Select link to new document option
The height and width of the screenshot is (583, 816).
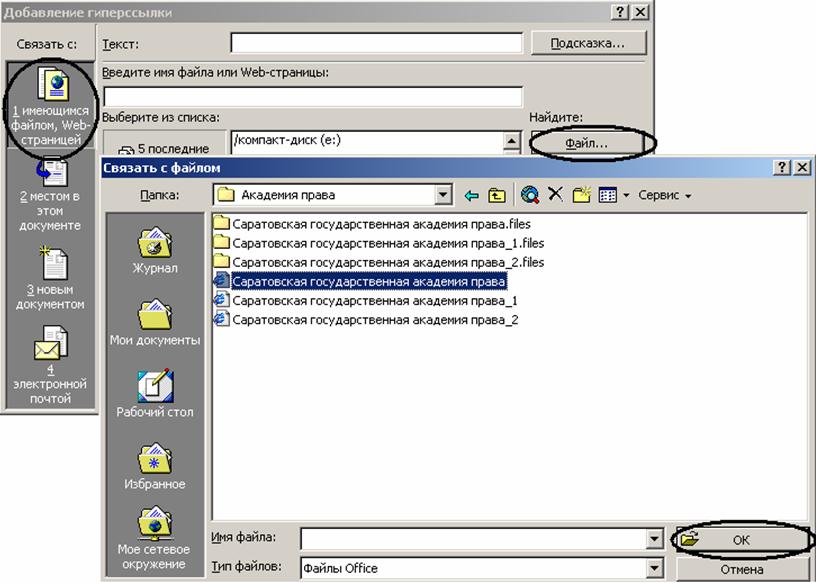50,280
